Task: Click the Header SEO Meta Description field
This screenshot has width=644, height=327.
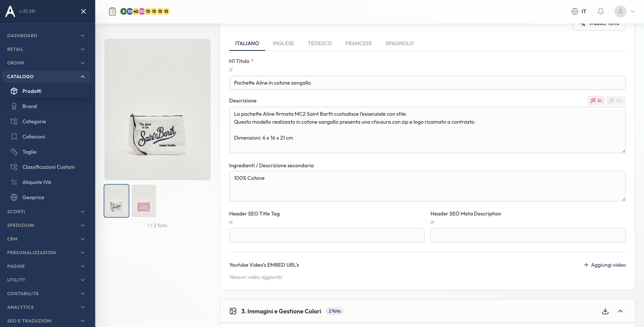Action: pos(528,235)
